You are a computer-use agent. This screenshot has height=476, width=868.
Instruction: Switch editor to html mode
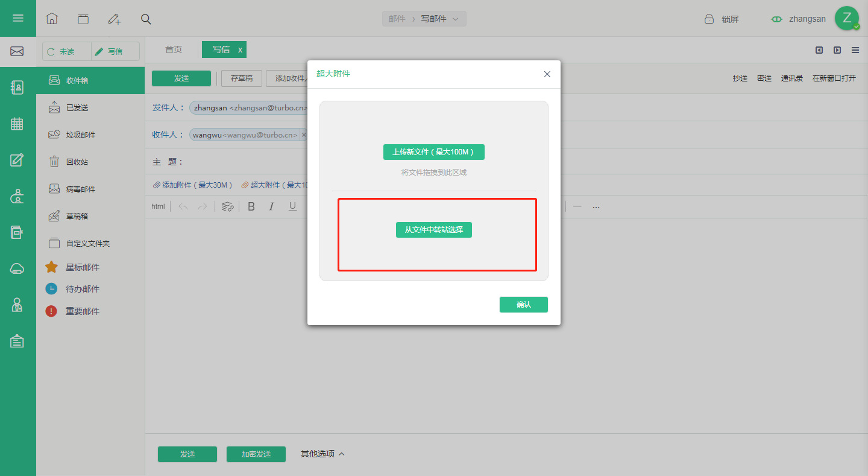pos(158,206)
